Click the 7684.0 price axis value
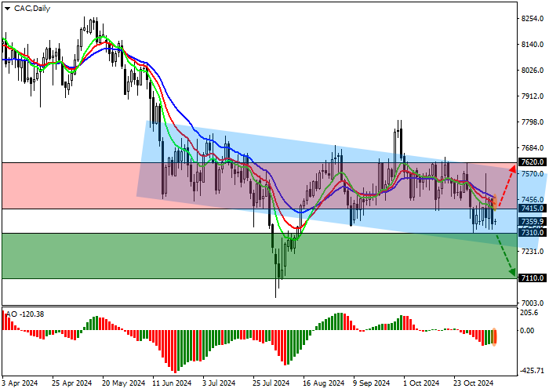Image resolution: width=549 pixels, height=392 pixels. coord(533,148)
